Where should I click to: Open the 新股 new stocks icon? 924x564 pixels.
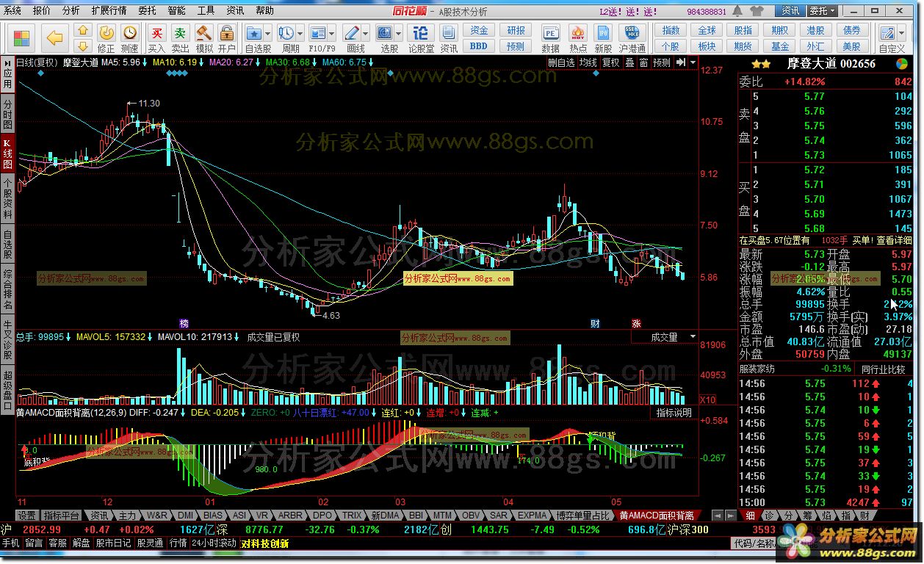click(604, 38)
